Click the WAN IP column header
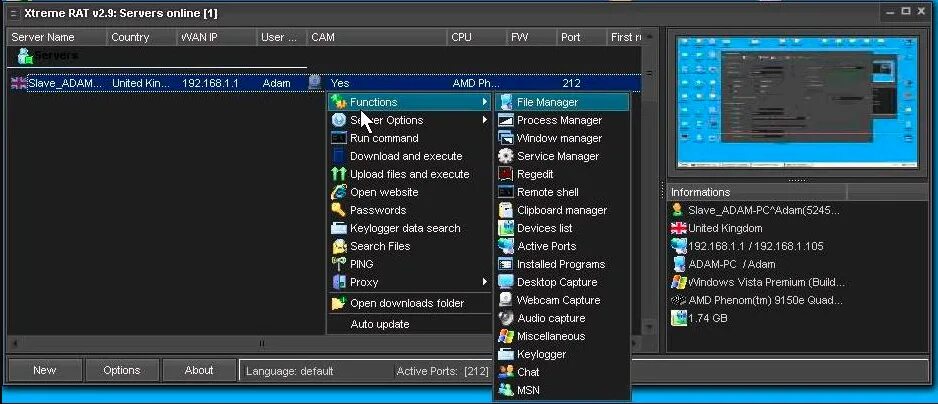 click(x=217, y=37)
